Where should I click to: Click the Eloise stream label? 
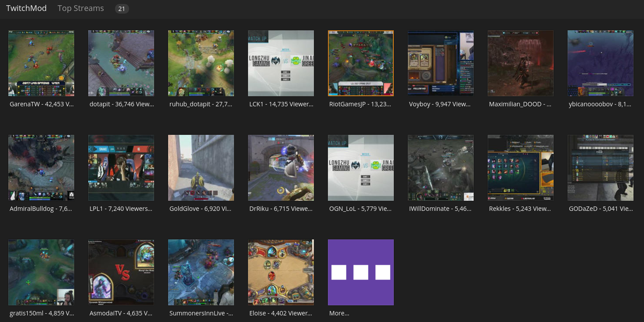pos(281,313)
